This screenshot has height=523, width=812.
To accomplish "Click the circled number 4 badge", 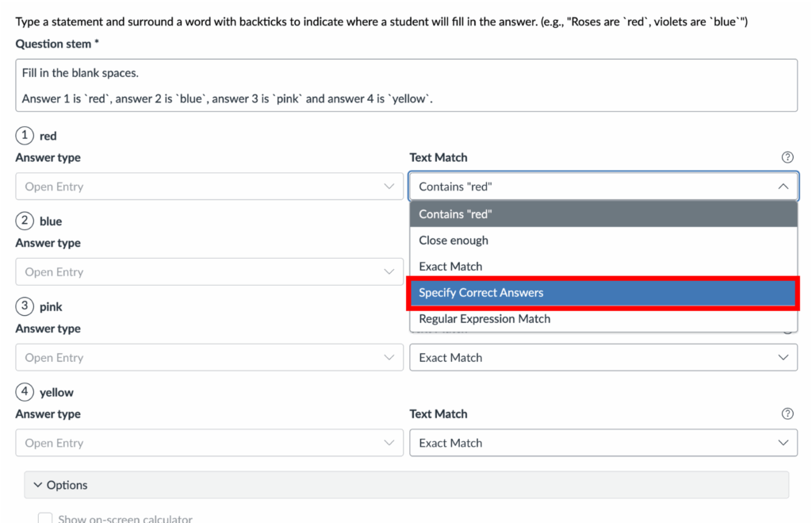I will tap(25, 392).
